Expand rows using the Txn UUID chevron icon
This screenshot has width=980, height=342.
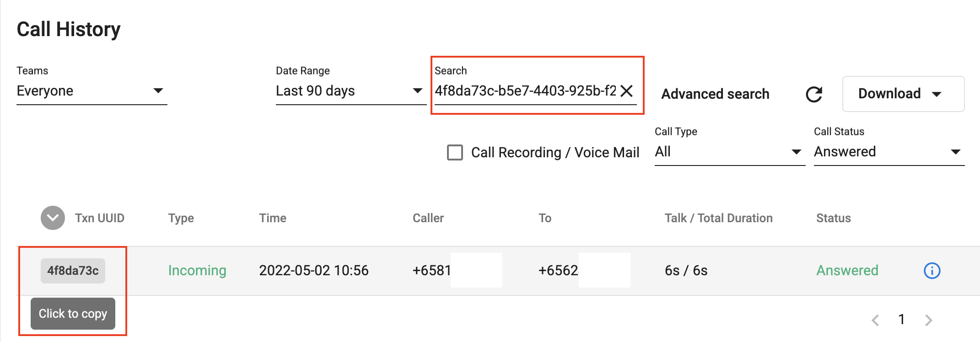click(x=53, y=218)
